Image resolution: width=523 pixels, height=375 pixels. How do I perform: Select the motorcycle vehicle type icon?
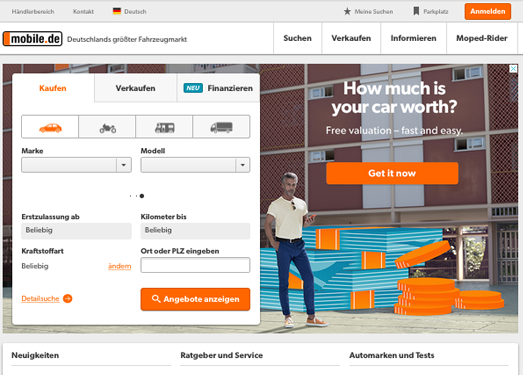(x=107, y=127)
